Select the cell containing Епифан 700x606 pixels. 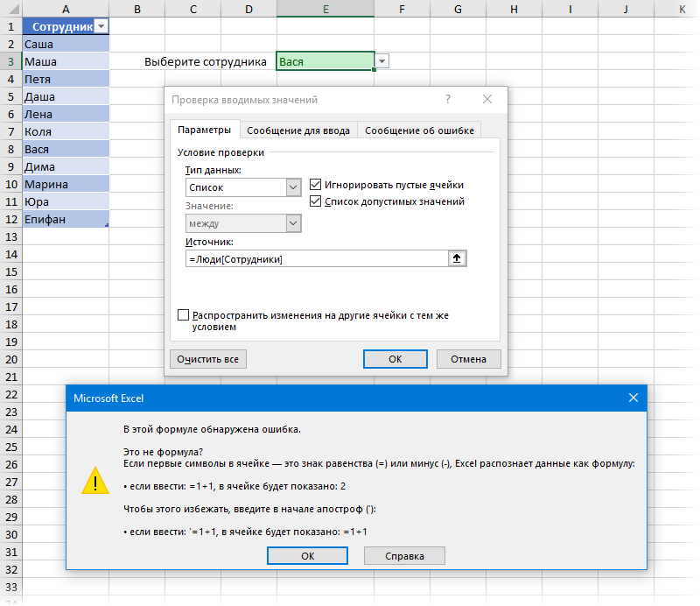pyautogui.click(x=66, y=219)
